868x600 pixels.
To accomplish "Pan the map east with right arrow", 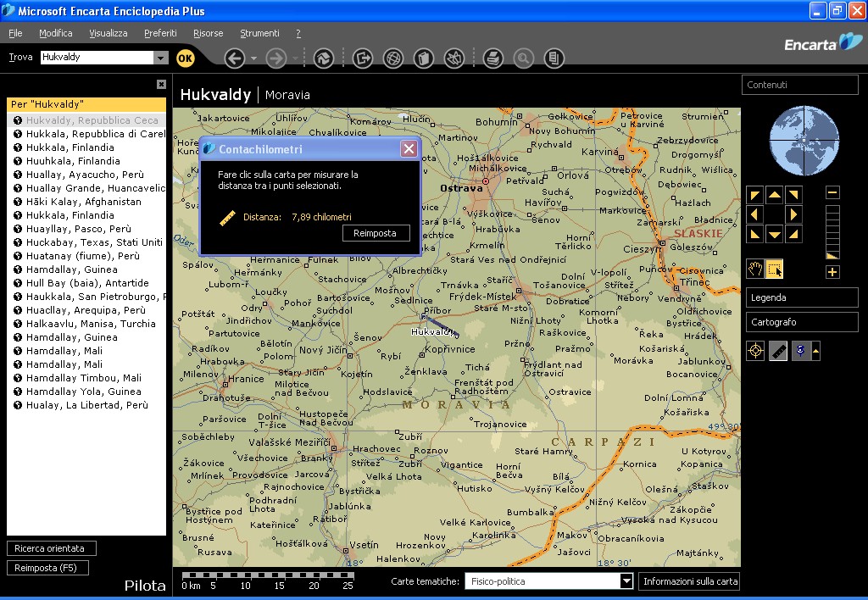I will pyautogui.click(x=793, y=214).
